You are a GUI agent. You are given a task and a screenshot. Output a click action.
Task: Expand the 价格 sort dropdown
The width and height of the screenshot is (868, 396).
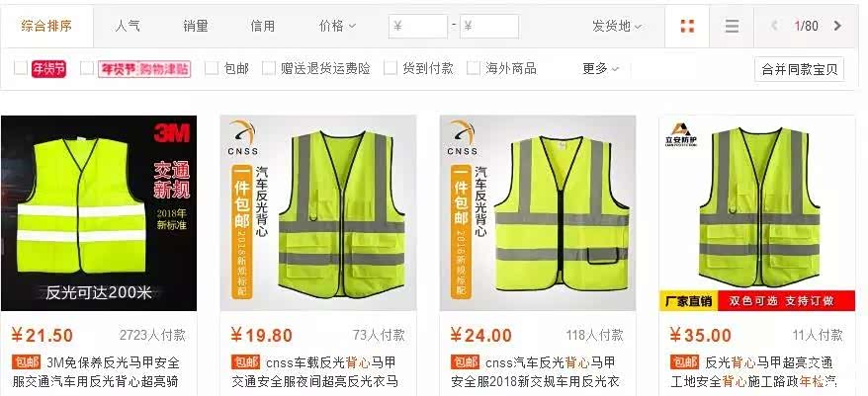coord(337,26)
